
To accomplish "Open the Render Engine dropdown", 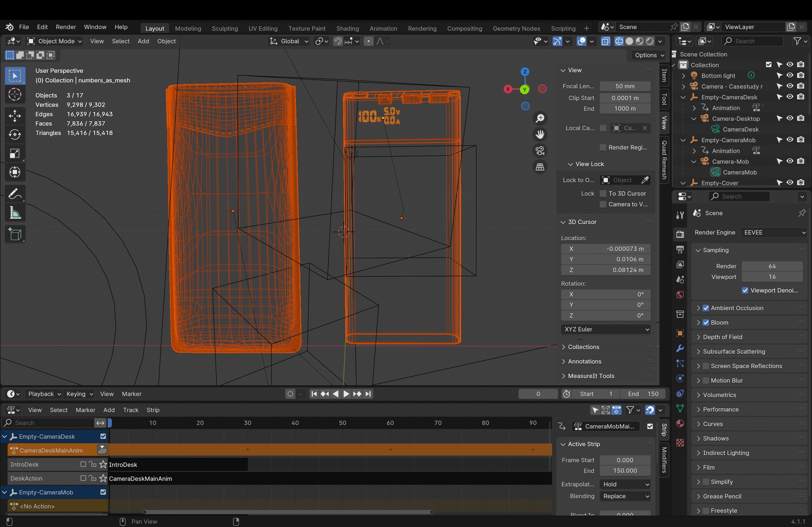I will pos(774,233).
